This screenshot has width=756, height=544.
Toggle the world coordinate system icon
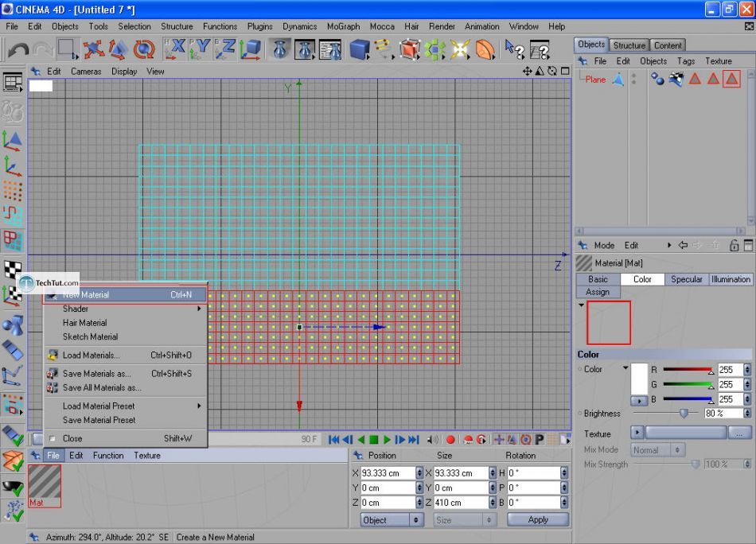250,49
